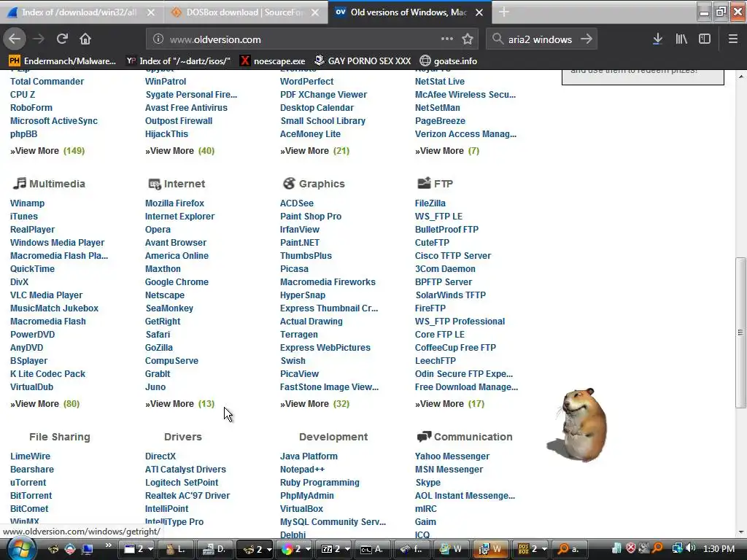747x560 pixels.
Task: Expand the colorful-wheel taskbar group arrow
Action: click(x=309, y=549)
